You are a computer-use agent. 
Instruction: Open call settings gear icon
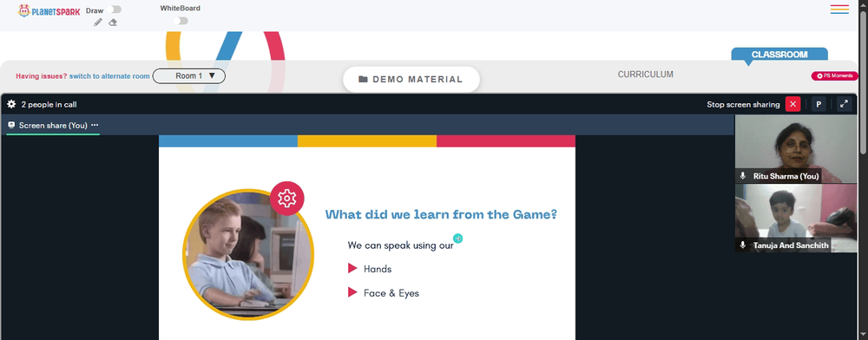tap(11, 104)
